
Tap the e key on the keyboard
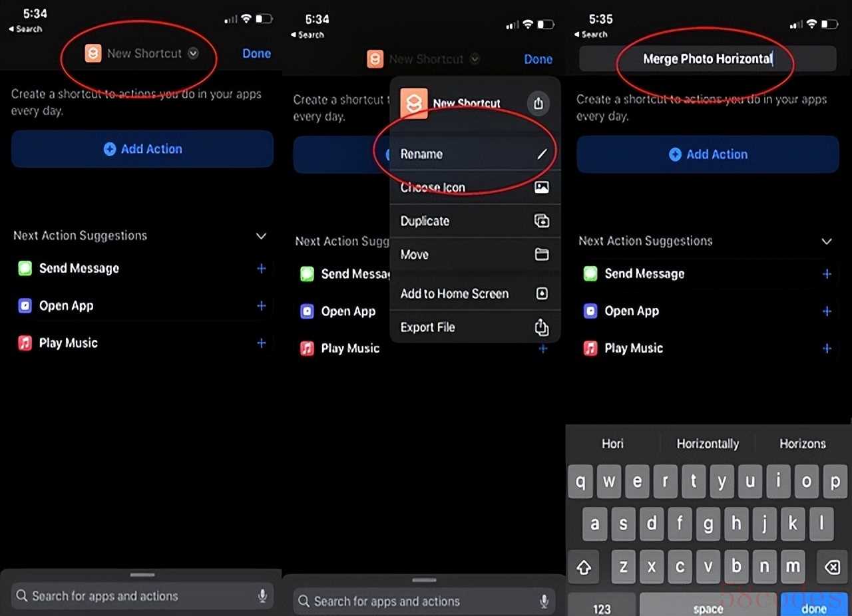coord(637,482)
